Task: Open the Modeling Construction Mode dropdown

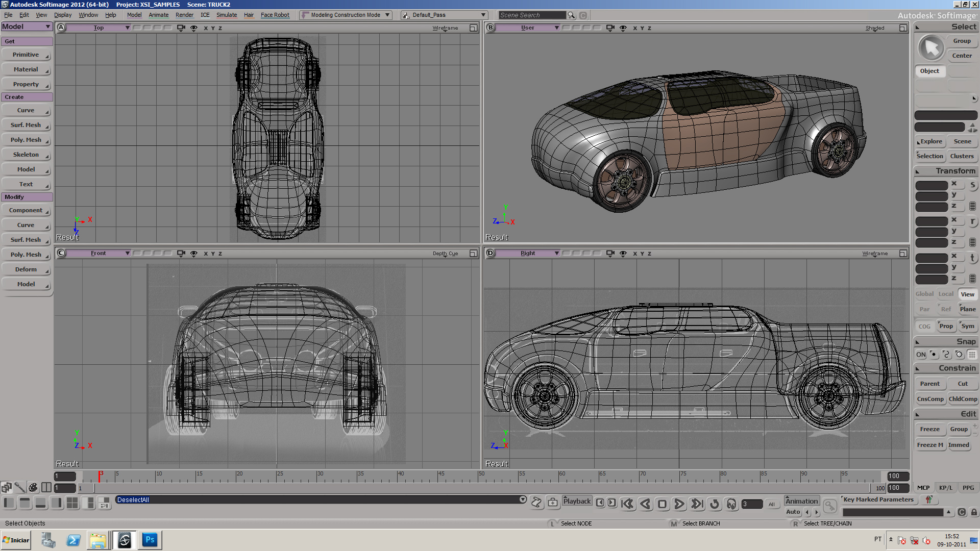Action: point(387,15)
